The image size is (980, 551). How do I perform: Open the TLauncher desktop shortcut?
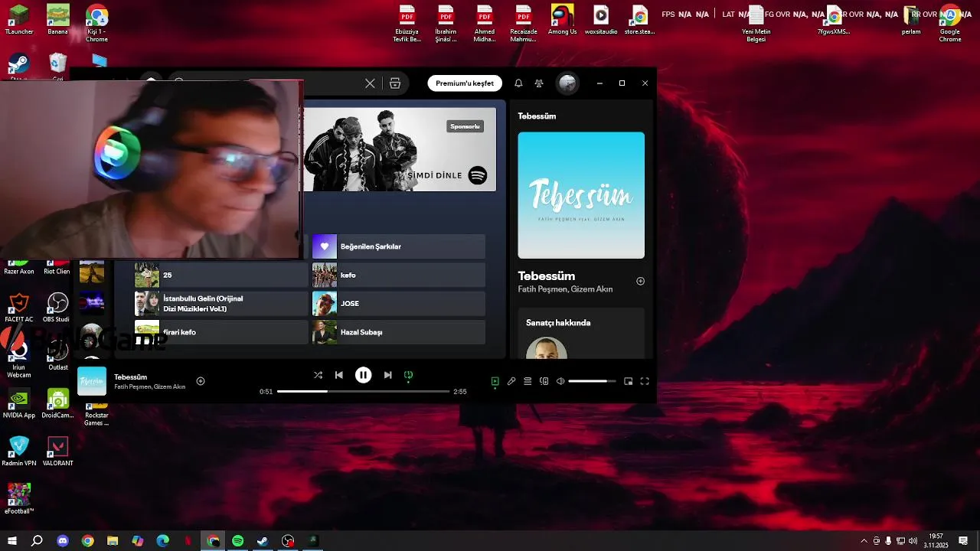pyautogui.click(x=19, y=20)
